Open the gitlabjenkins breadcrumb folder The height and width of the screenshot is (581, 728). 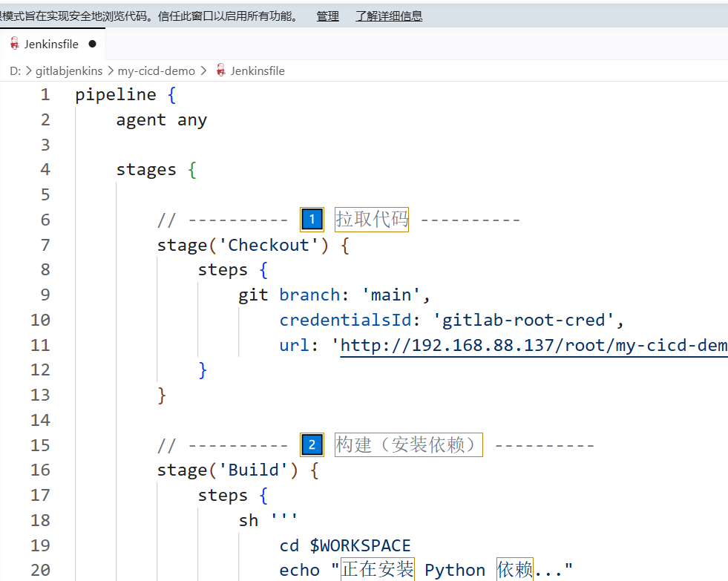point(69,71)
